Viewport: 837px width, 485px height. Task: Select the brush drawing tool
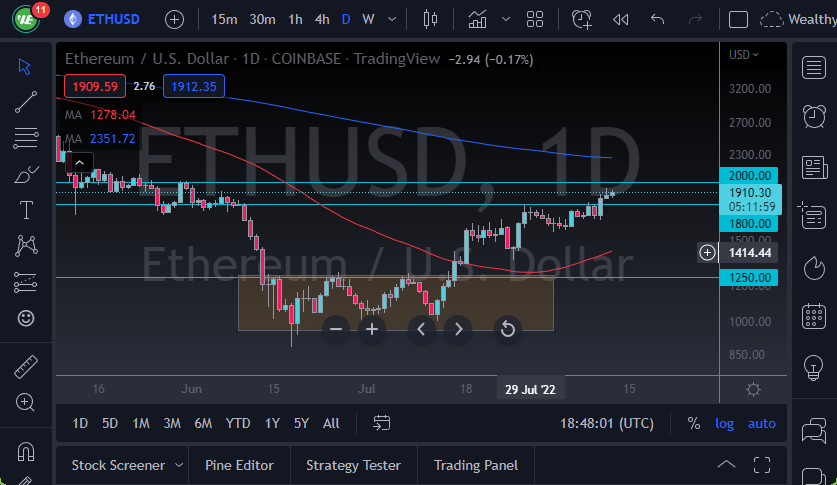26,174
